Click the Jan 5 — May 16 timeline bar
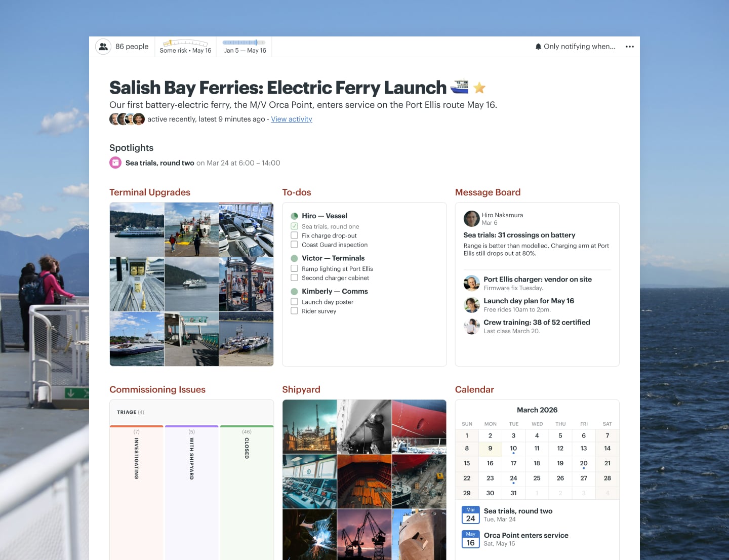This screenshot has height=560, width=729. coord(244,43)
